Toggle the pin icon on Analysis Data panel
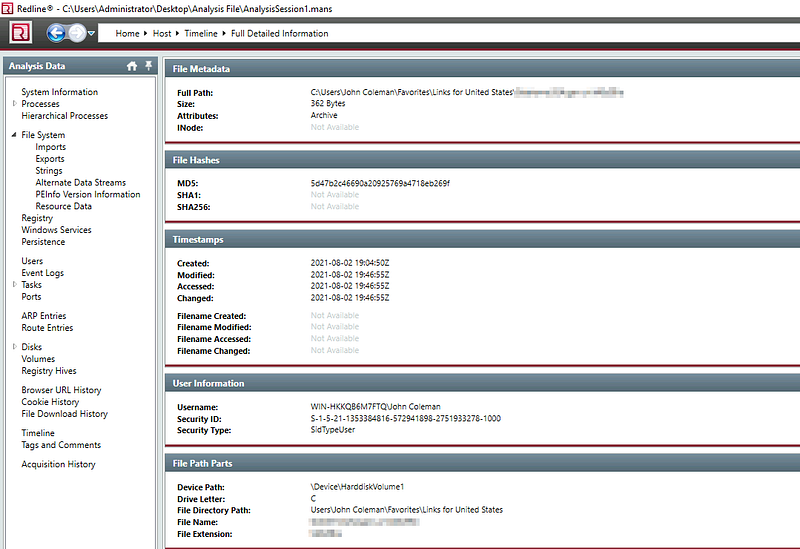800x549 pixels. (x=148, y=65)
